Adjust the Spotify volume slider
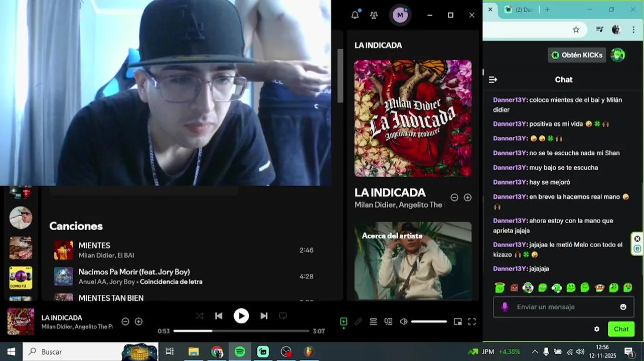This screenshot has width=644, height=361. tap(429, 321)
